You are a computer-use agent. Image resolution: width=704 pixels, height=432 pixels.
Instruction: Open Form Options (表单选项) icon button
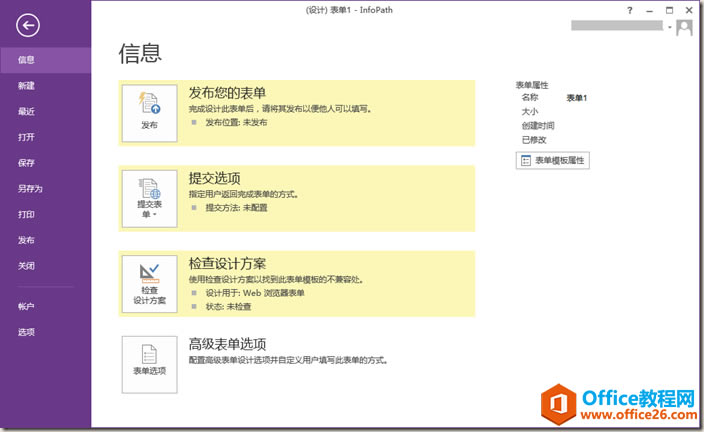149,363
